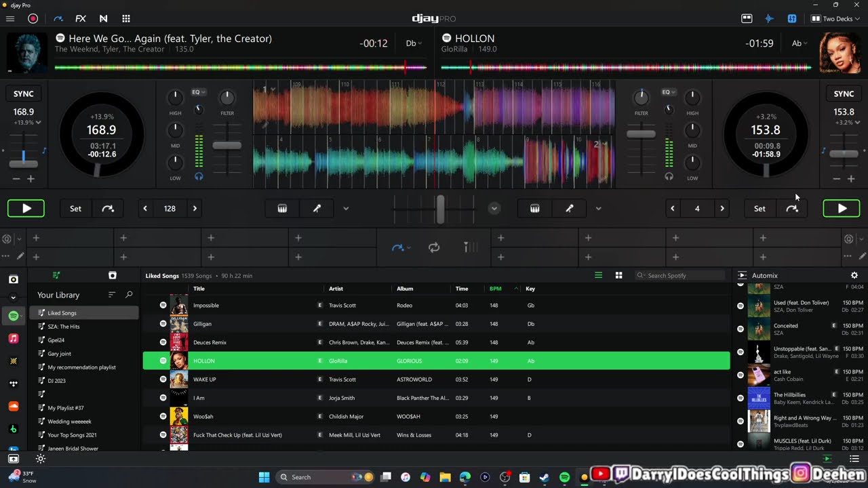
Task: Play the right deck
Action: pyautogui.click(x=842, y=209)
